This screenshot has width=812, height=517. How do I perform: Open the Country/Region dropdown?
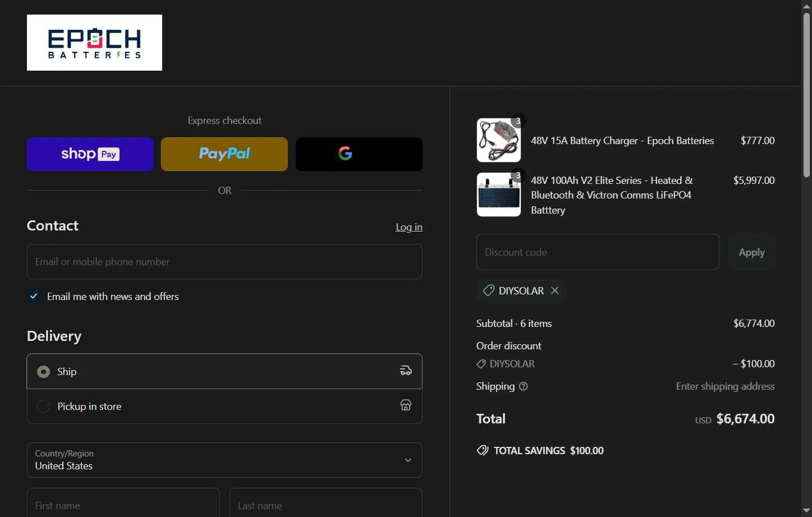pyautogui.click(x=224, y=460)
